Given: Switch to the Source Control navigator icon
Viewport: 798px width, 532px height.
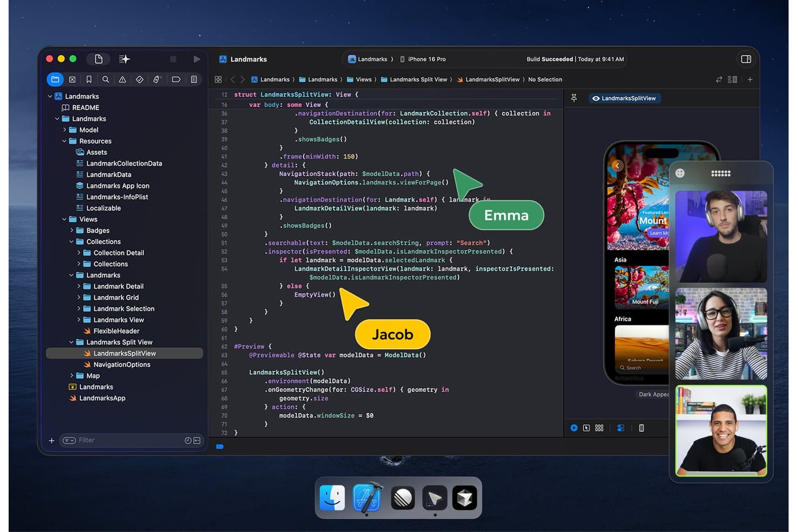Looking at the screenshot, I should click(72, 79).
